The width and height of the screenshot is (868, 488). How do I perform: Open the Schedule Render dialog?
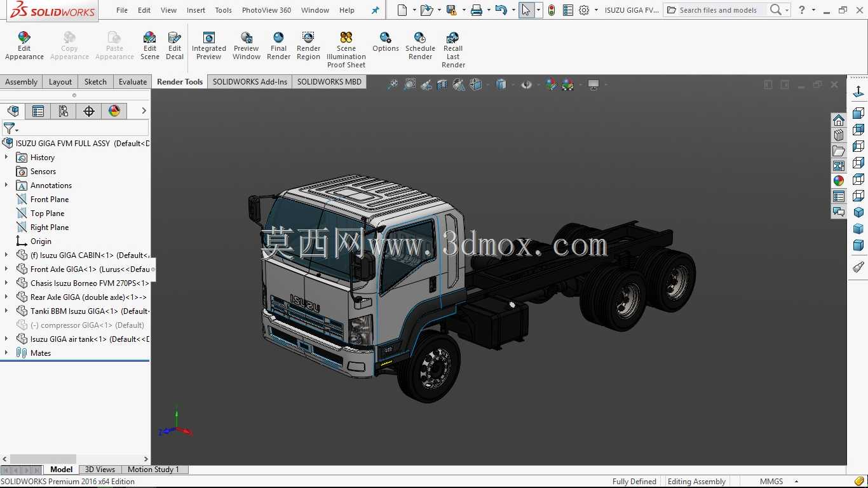point(420,46)
